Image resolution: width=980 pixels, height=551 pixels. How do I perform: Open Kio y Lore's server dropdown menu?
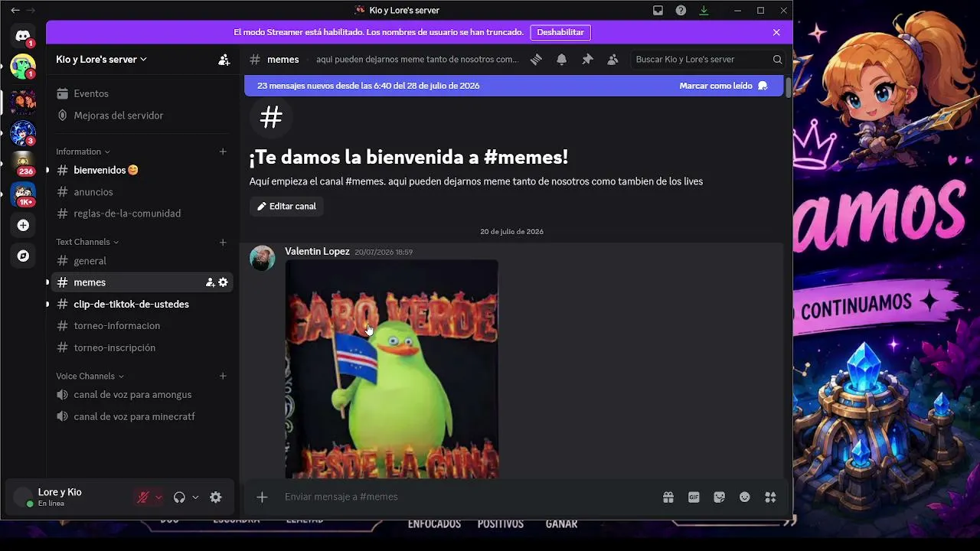point(101,59)
